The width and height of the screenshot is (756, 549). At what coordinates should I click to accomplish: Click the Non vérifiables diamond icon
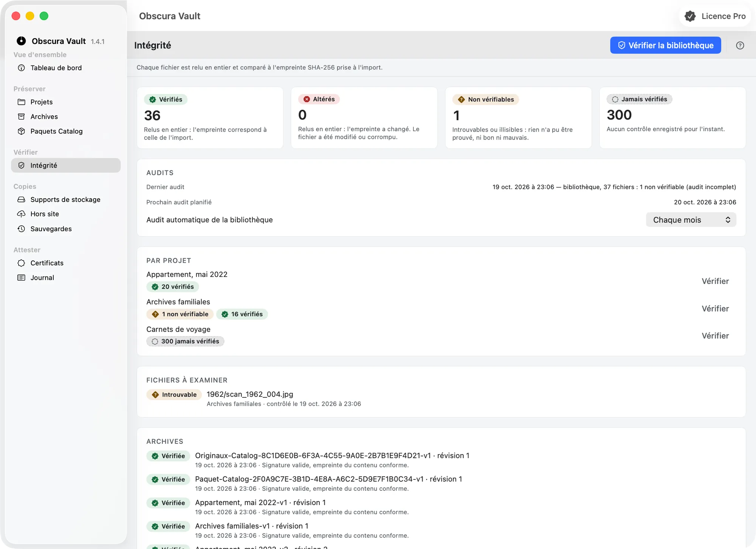point(461,99)
